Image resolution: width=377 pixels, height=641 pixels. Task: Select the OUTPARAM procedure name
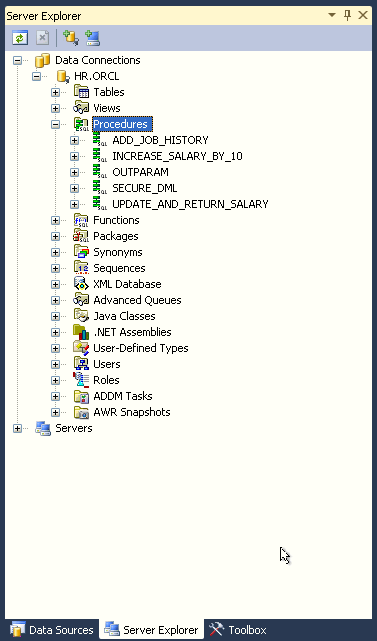(x=140, y=172)
